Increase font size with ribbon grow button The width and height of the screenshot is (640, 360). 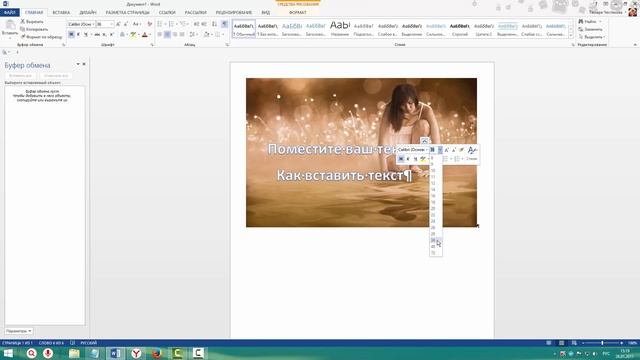118,24
